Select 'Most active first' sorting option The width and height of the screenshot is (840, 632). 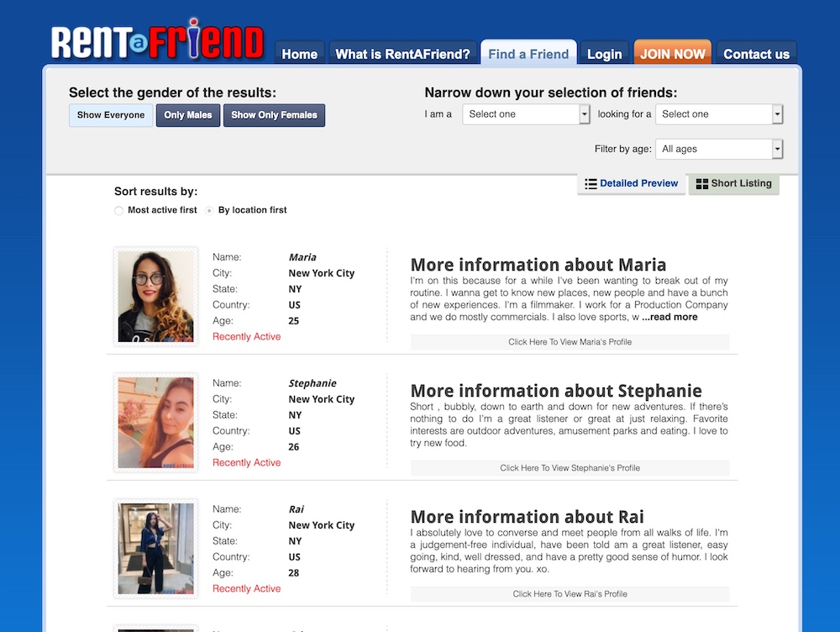(x=118, y=210)
